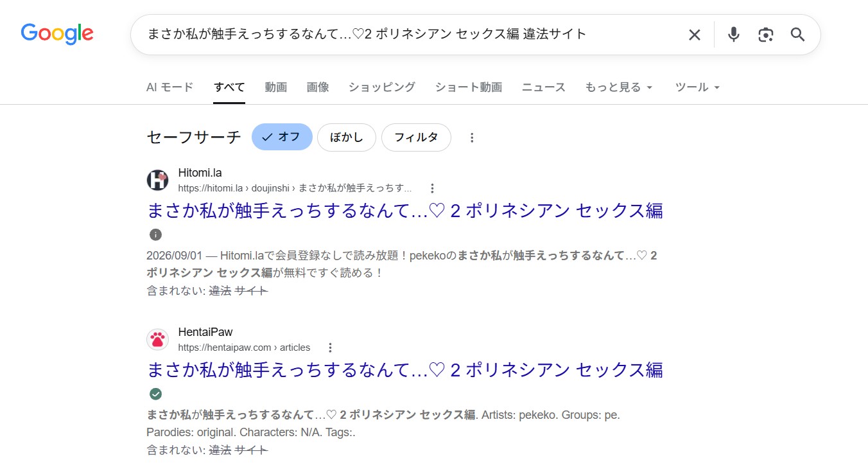Expand the ツール dropdown
This screenshot has height=467, width=868.
(698, 87)
